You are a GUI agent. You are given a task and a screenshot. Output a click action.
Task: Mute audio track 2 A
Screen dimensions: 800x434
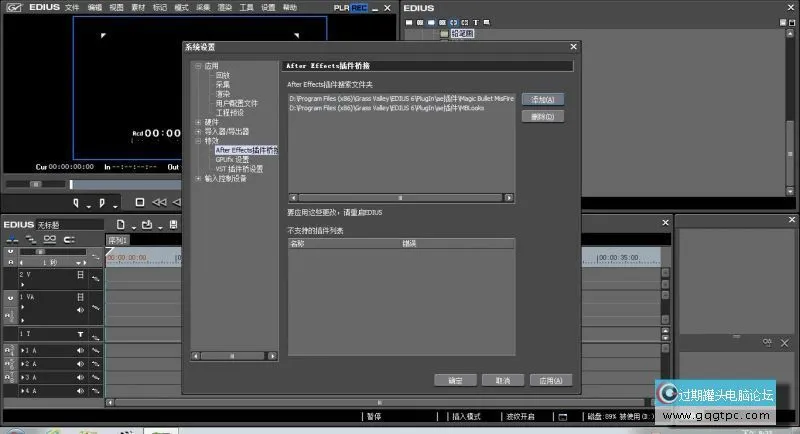[80, 364]
